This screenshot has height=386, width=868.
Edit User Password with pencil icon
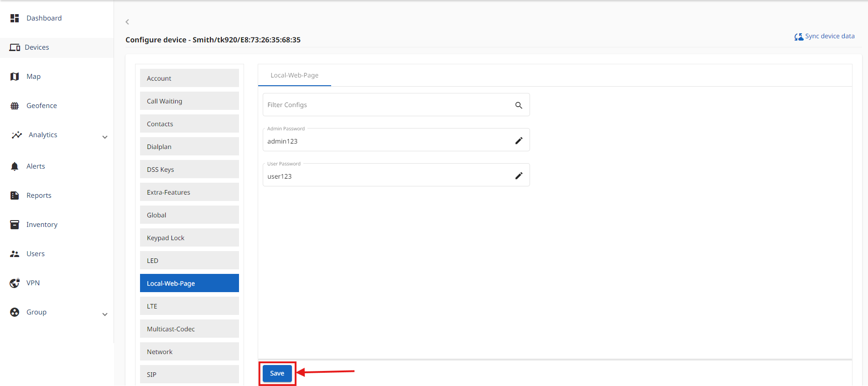519,176
